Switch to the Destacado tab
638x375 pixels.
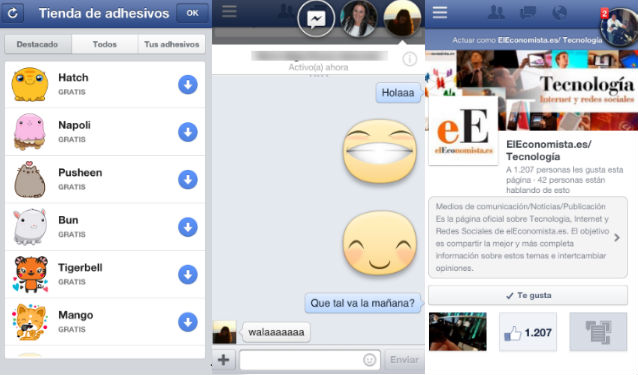[37, 44]
